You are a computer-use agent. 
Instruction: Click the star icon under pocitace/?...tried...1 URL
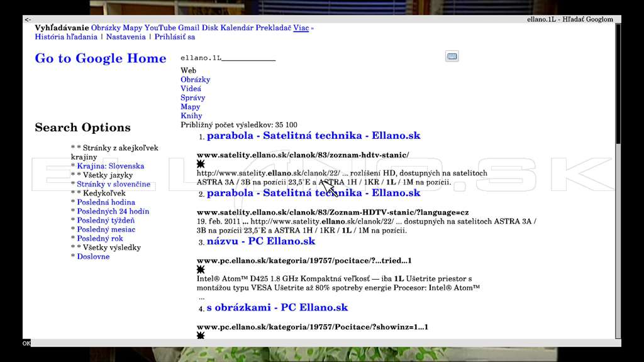click(201, 270)
